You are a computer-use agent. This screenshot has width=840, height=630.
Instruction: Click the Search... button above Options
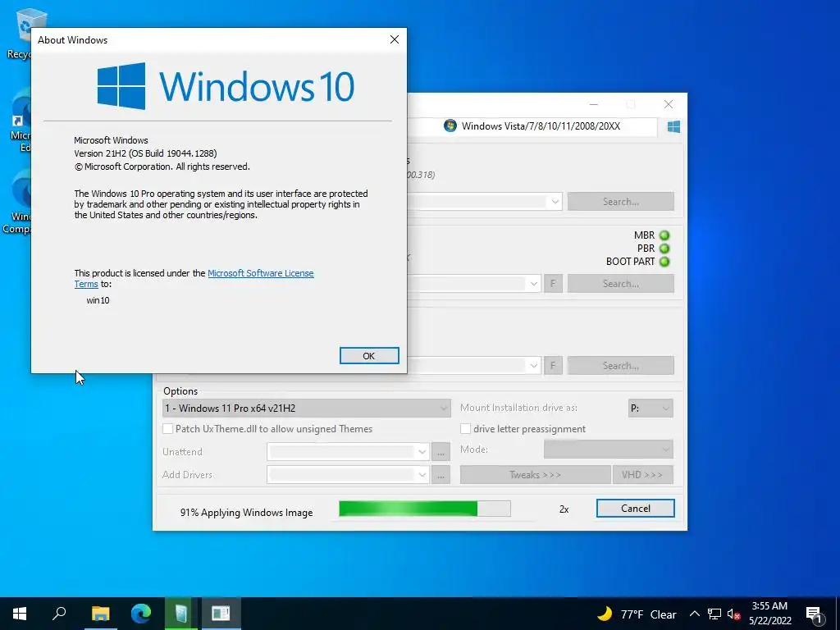pos(621,365)
